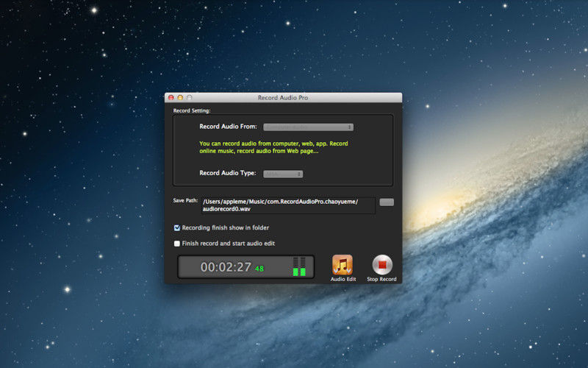Minimize the Record Audio Pro window

(180, 98)
